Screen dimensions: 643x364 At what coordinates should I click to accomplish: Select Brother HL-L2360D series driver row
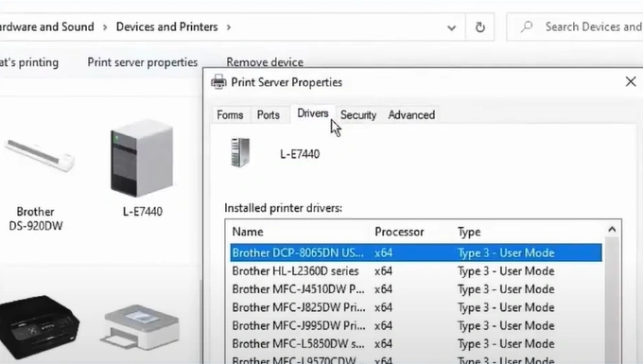(416, 271)
